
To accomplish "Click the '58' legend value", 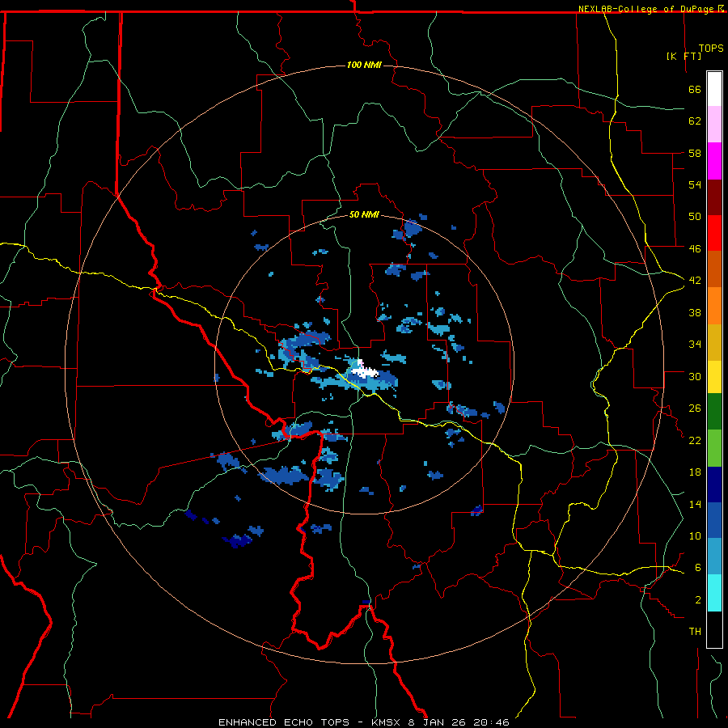I will [695, 153].
